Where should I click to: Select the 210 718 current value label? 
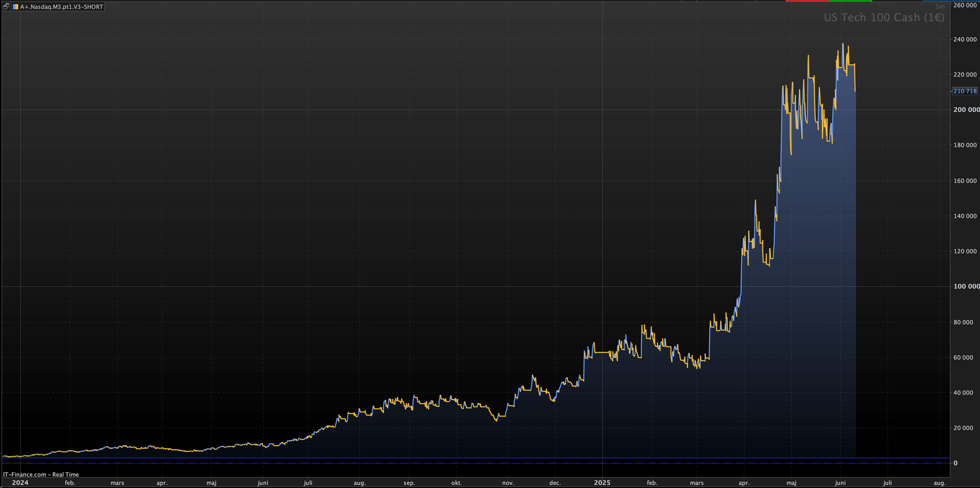[x=965, y=91]
